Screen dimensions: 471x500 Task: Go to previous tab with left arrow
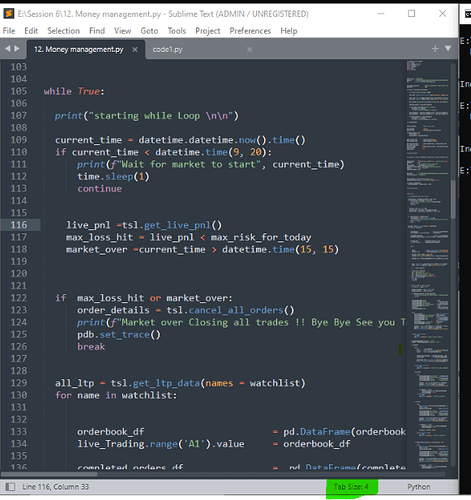(x=7, y=49)
